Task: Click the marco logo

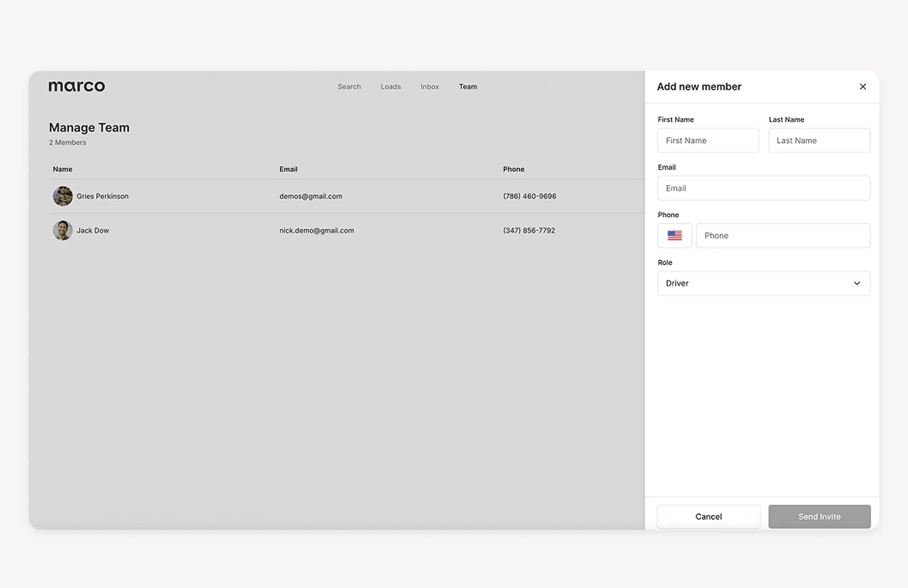Action: 77,87
